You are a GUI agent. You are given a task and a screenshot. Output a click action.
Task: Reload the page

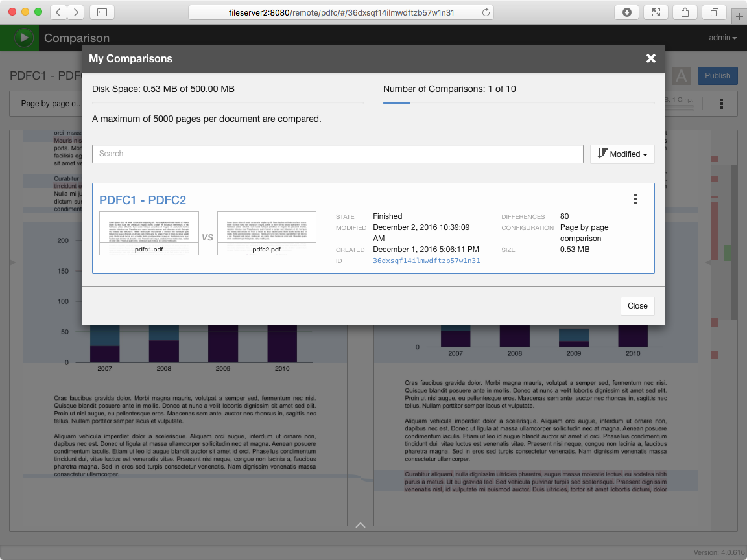tap(486, 12)
